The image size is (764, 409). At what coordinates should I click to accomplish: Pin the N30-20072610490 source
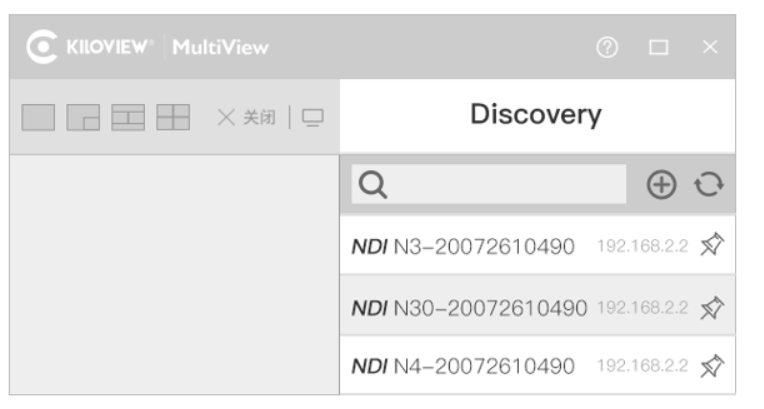(712, 308)
